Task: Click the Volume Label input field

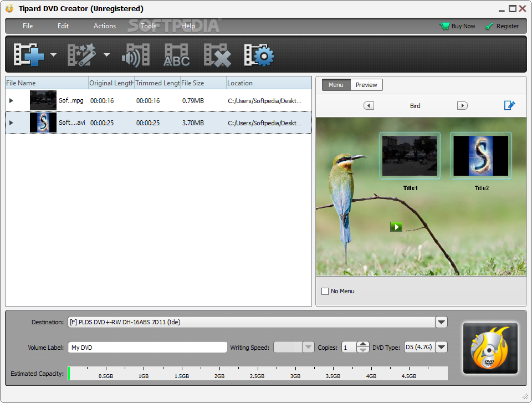Action: (x=147, y=348)
